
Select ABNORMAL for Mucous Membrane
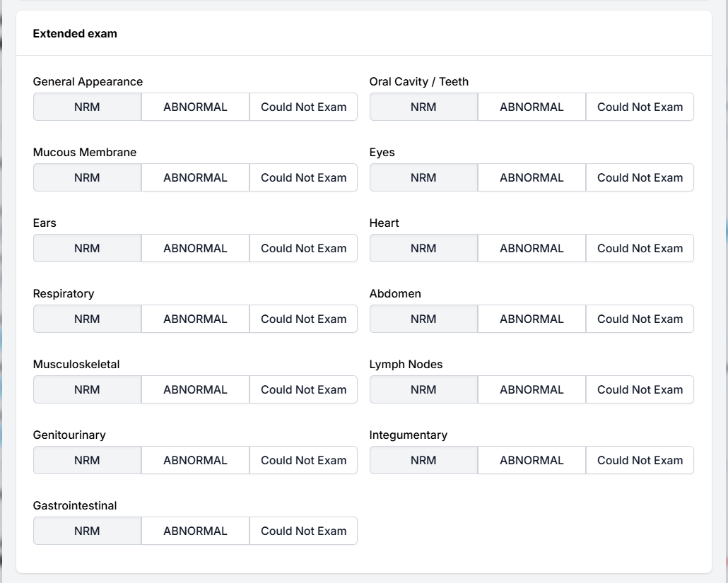195,177
